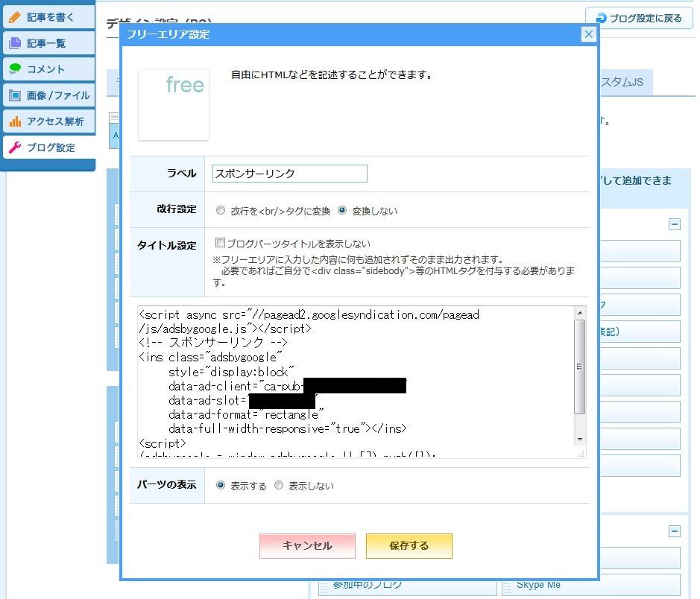This screenshot has width=700, height=599.
Task: Click the フリーエリア設定 dialog title
Action: pyautogui.click(x=168, y=34)
